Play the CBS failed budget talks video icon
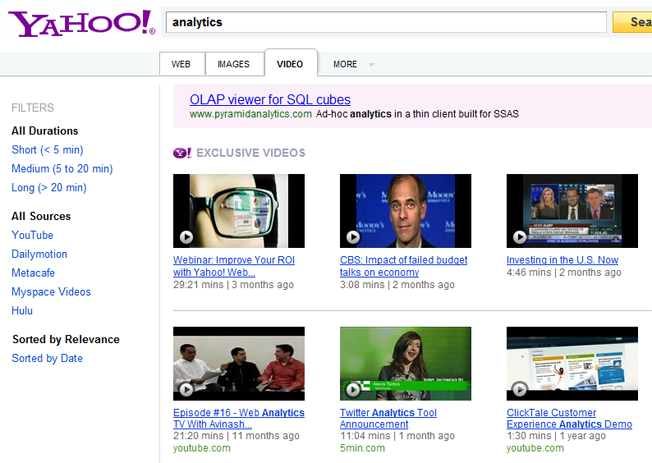The image size is (652, 463). tap(353, 237)
